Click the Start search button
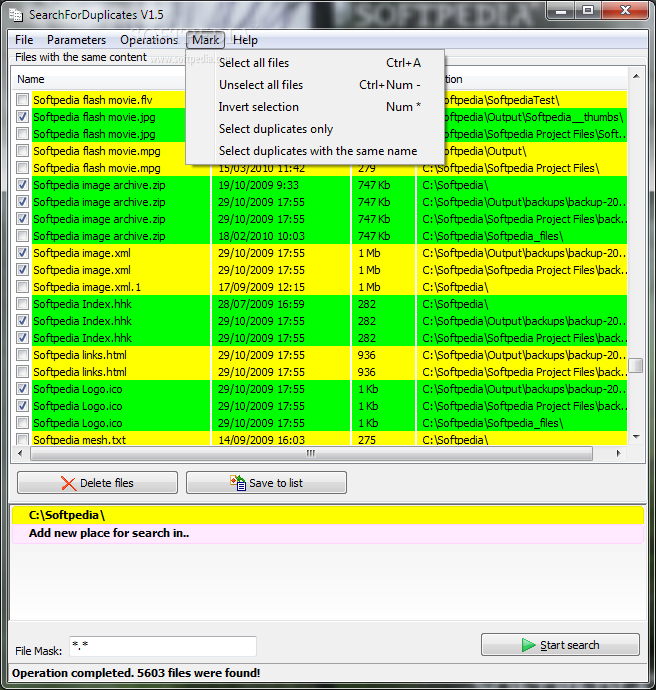This screenshot has height=690, width=656. (560, 645)
